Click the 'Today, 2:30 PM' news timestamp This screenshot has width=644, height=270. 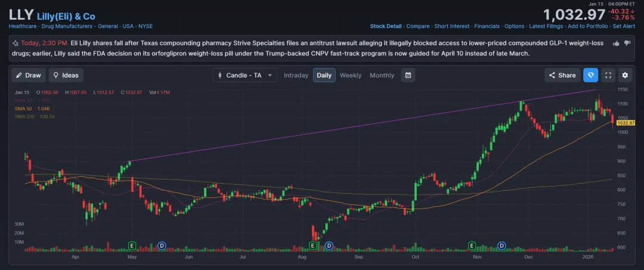tap(44, 43)
